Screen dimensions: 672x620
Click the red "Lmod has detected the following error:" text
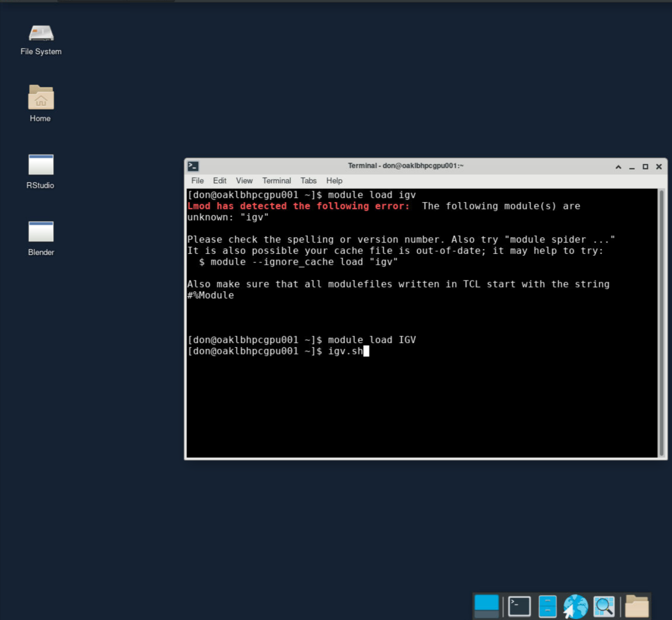298,206
